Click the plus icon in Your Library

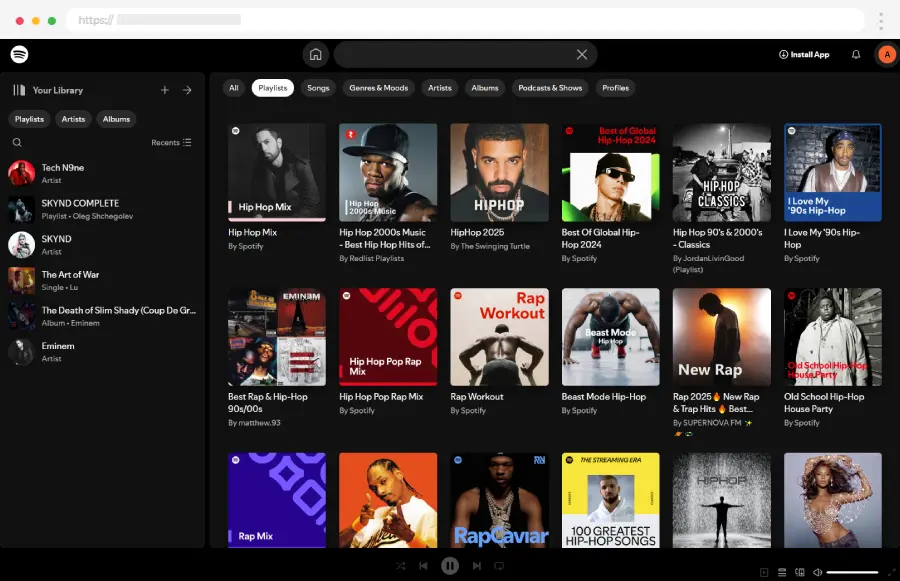pos(165,90)
